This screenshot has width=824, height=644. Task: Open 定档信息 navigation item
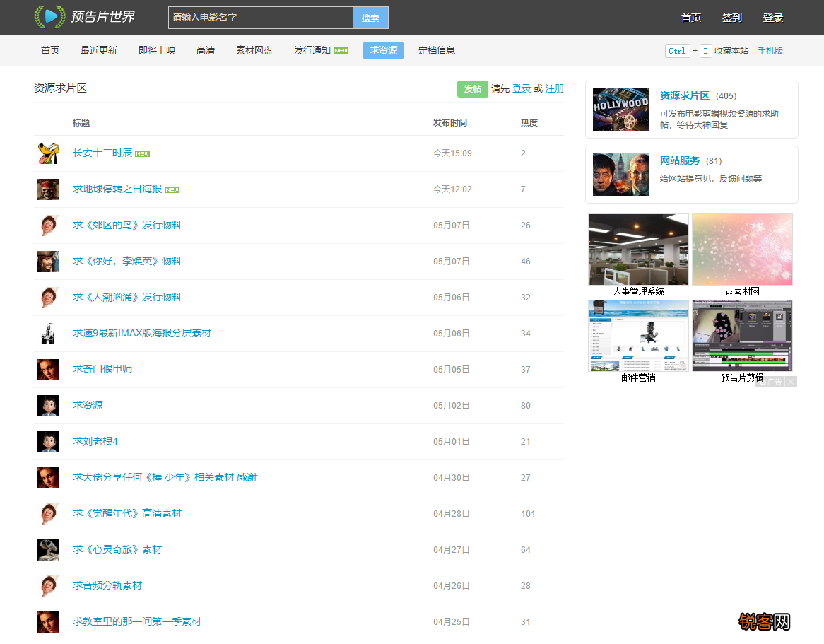click(437, 50)
